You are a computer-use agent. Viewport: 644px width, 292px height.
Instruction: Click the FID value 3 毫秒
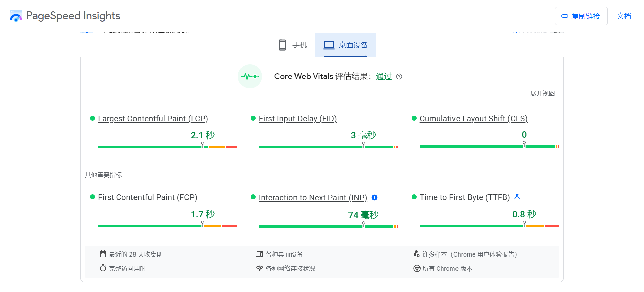coord(364,135)
